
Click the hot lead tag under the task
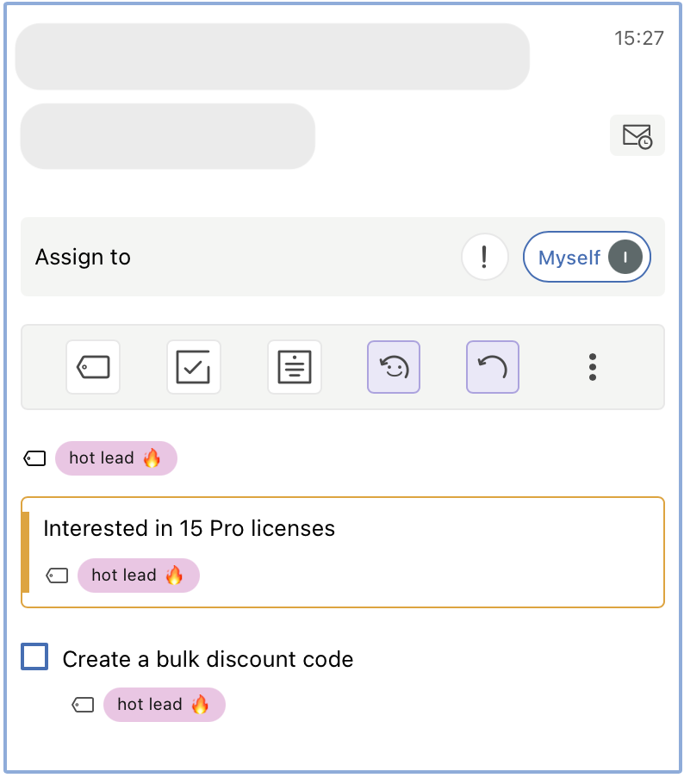tap(165, 705)
